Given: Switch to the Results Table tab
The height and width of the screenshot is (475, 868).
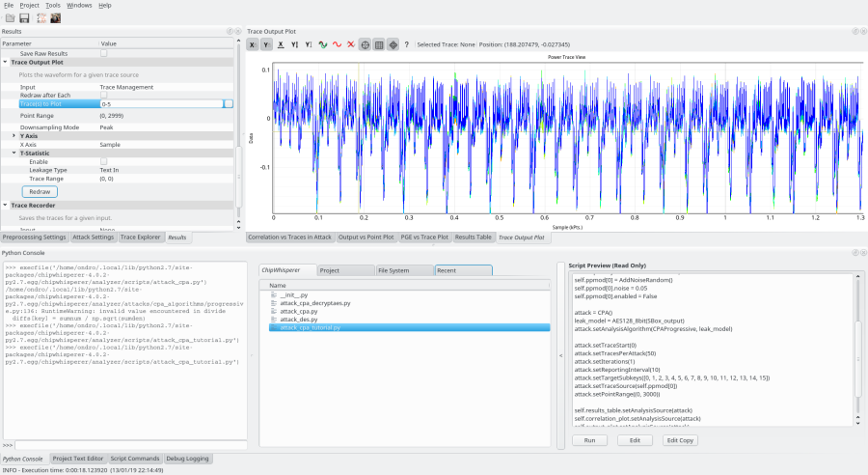Looking at the screenshot, I should (x=473, y=237).
